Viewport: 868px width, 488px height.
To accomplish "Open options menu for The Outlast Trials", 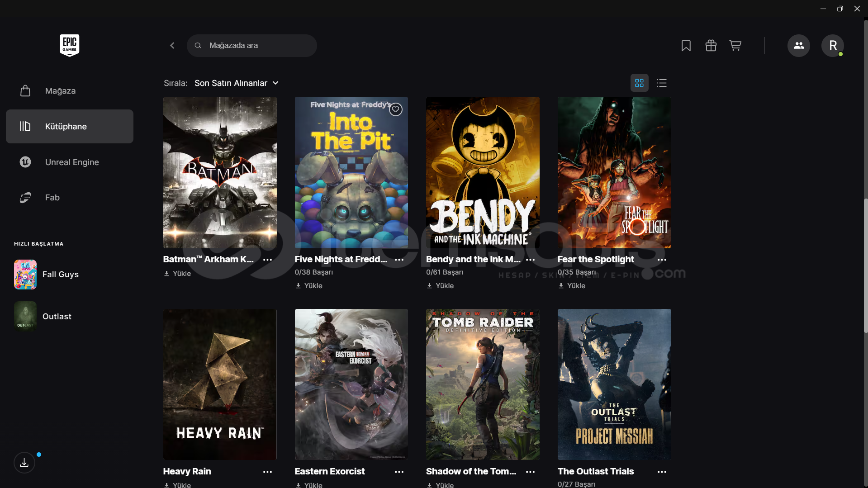I will click(x=662, y=472).
